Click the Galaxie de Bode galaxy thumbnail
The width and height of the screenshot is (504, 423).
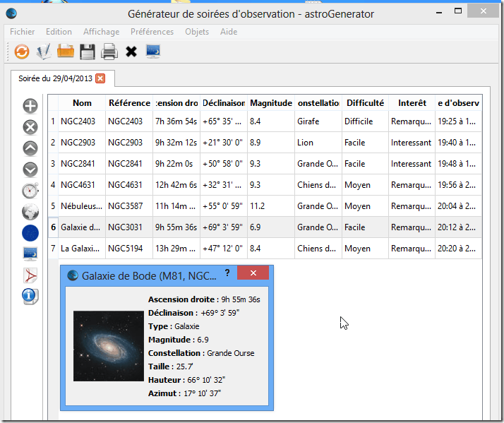click(x=108, y=346)
